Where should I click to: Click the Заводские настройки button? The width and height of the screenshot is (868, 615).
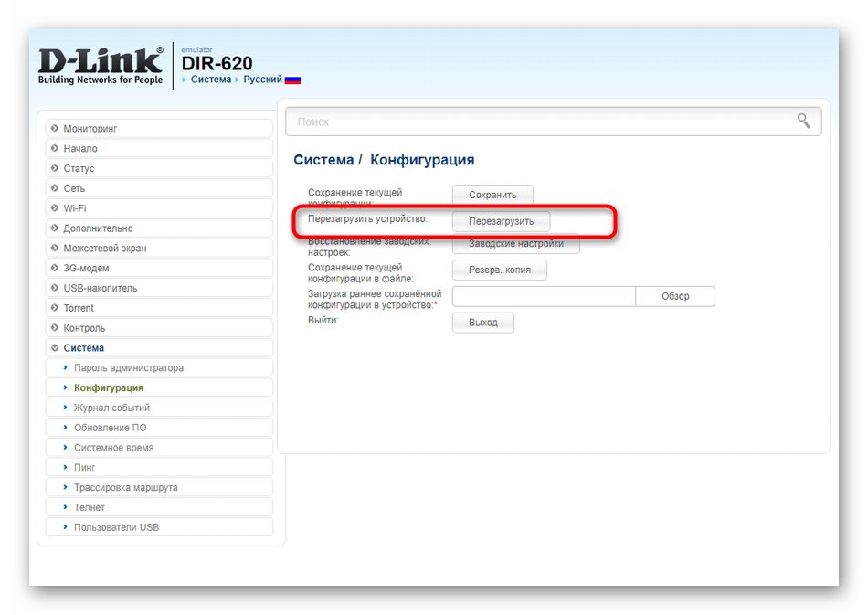click(x=516, y=244)
